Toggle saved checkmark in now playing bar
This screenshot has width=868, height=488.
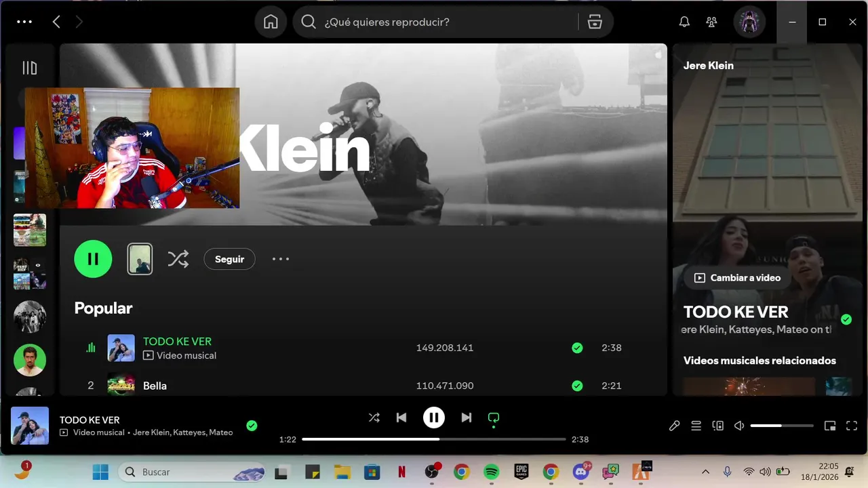252,426
